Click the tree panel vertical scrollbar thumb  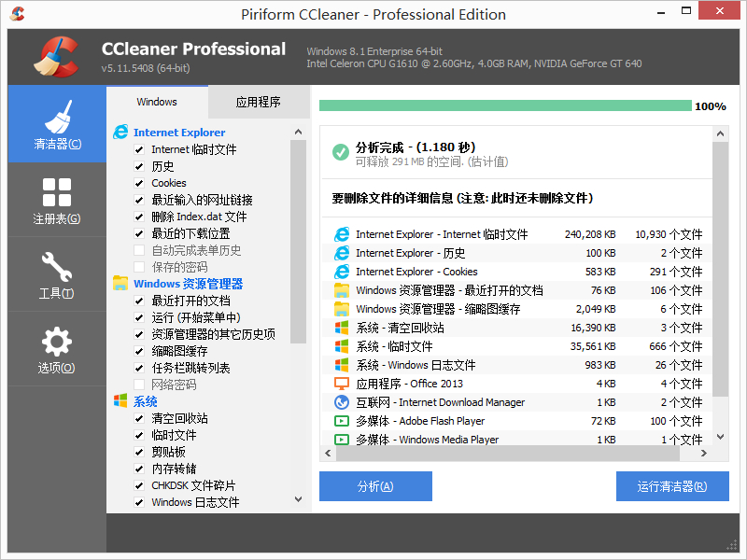(298, 242)
